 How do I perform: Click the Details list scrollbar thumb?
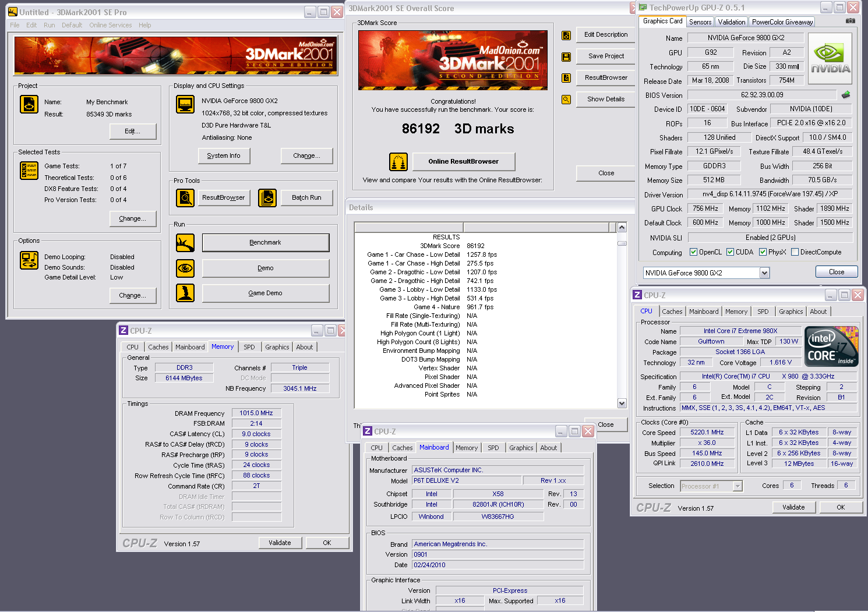click(x=622, y=243)
